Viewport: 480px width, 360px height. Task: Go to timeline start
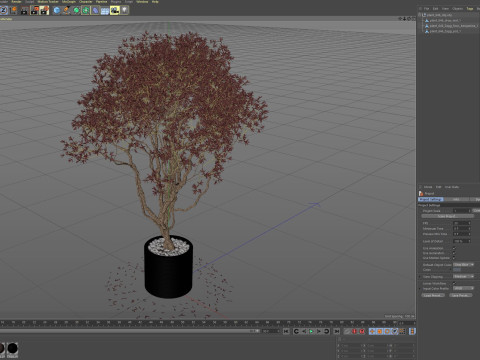tap(286, 331)
